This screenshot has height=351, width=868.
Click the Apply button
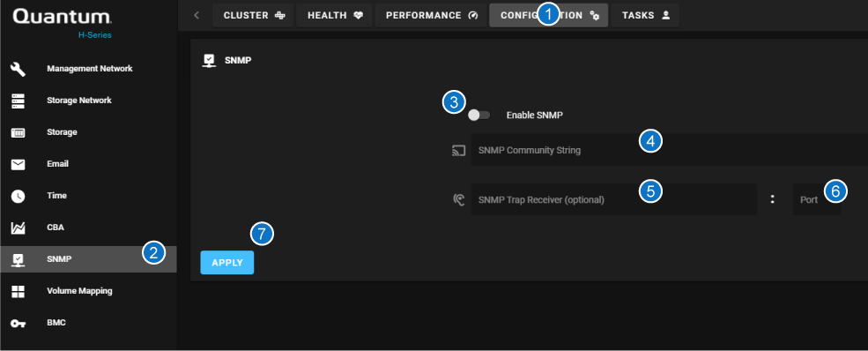click(227, 263)
